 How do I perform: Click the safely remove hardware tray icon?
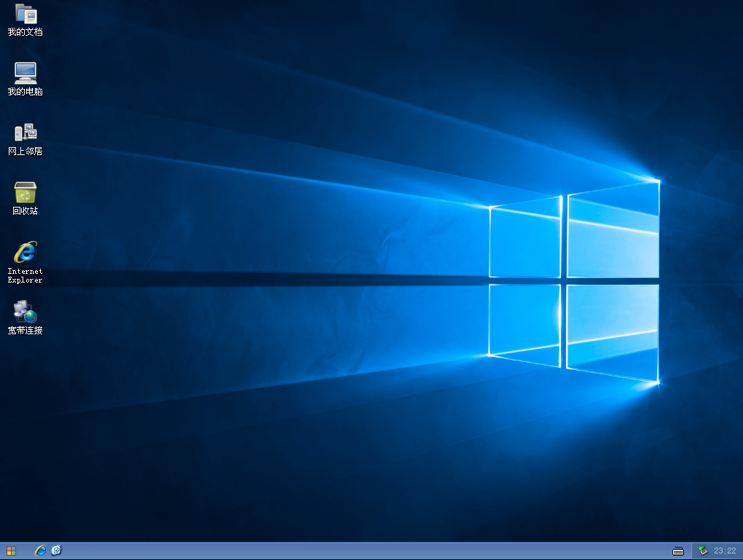click(703, 551)
